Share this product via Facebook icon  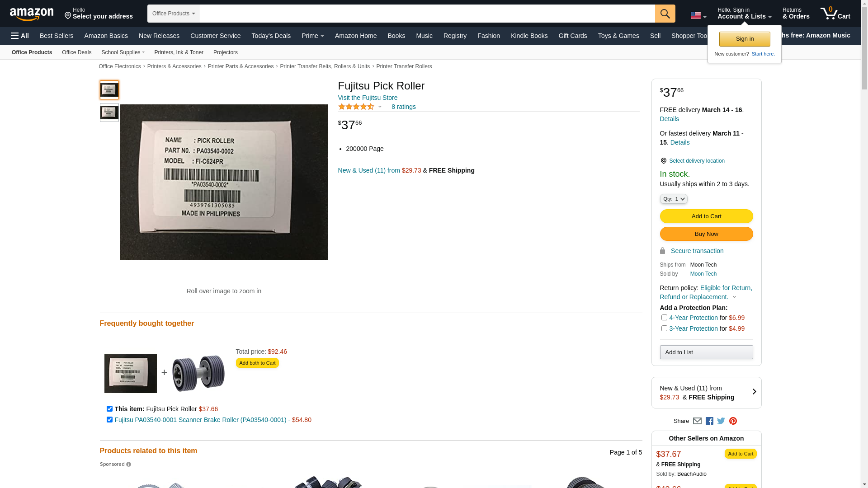pyautogui.click(x=709, y=421)
